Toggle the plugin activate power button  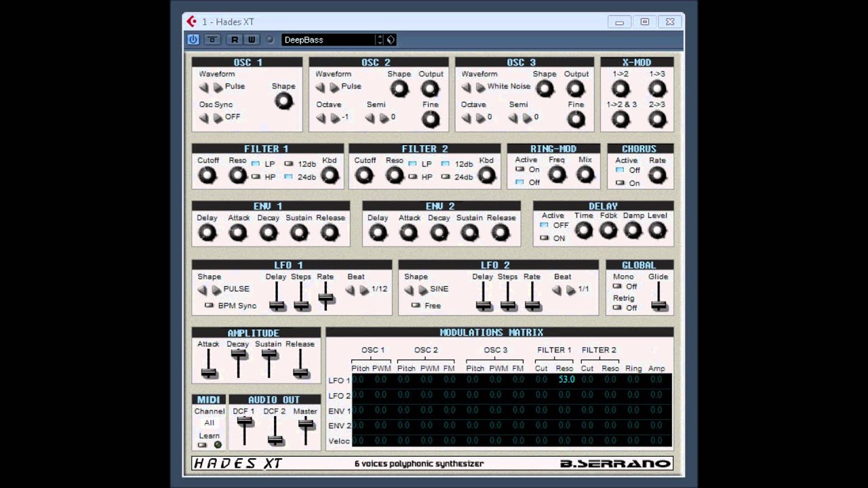pyautogui.click(x=193, y=40)
